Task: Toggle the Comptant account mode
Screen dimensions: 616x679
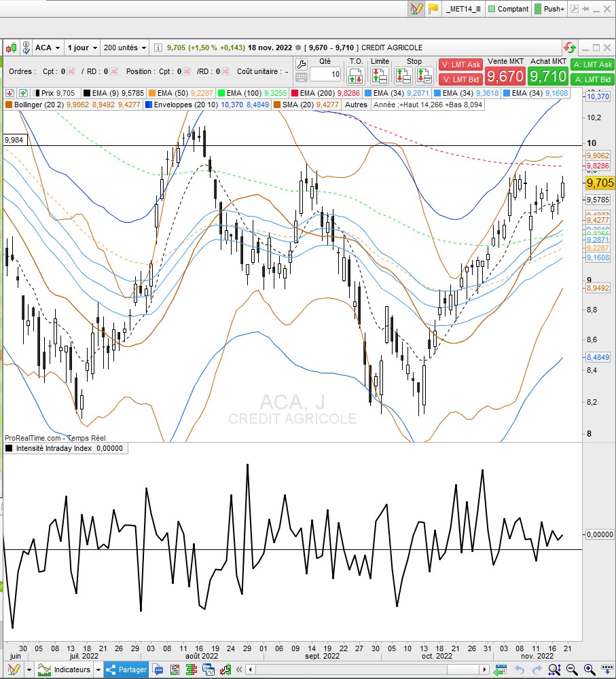Action: (509, 9)
